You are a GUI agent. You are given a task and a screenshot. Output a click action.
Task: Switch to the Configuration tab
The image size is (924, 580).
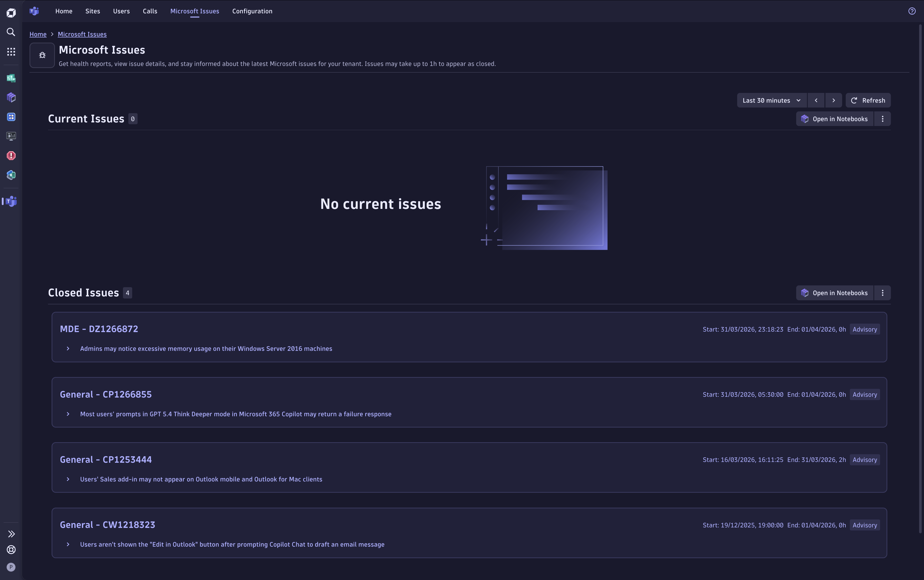pos(252,11)
